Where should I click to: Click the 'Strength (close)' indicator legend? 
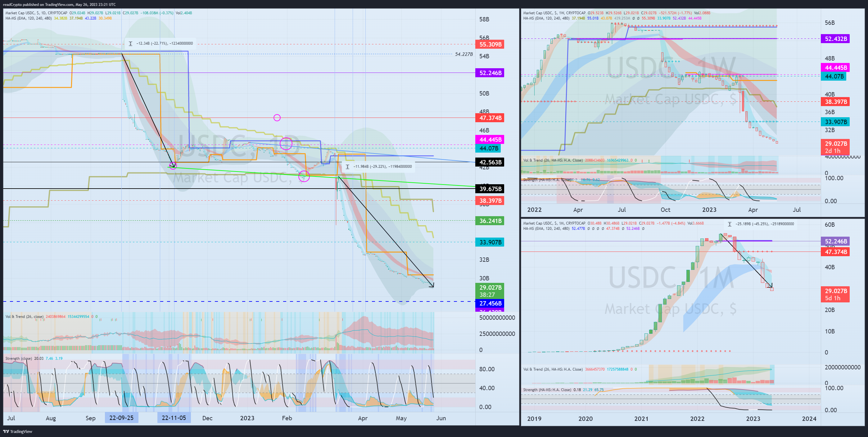19,359
